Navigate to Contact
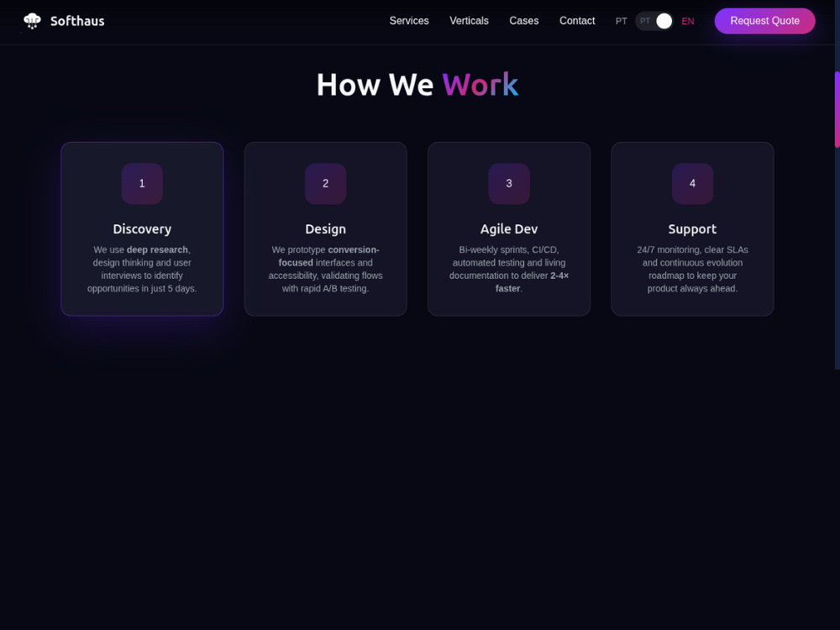 pyautogui.click(x=577, y=21)
